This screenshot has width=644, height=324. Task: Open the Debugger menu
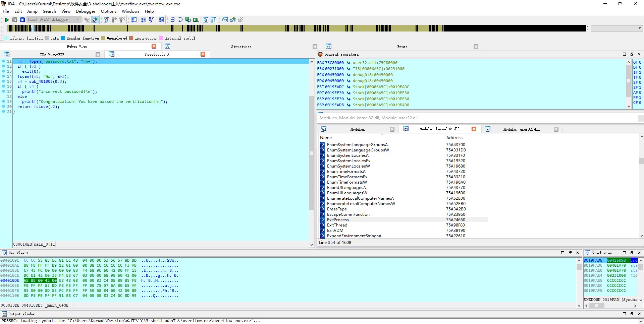click(86, 11)
